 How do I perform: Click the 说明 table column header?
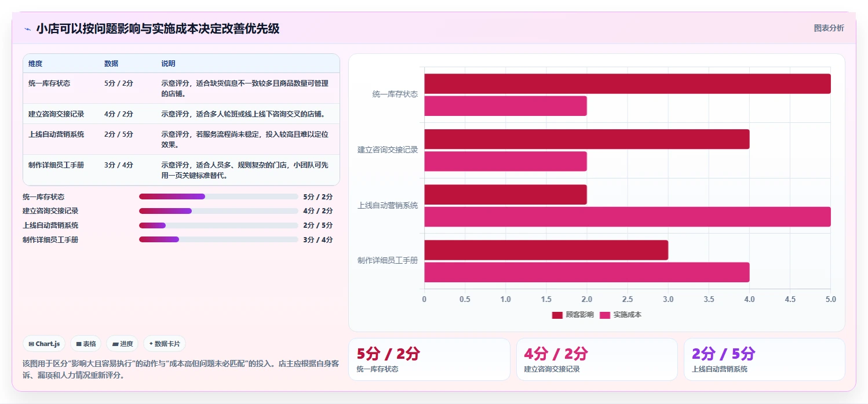coord(168,64)
